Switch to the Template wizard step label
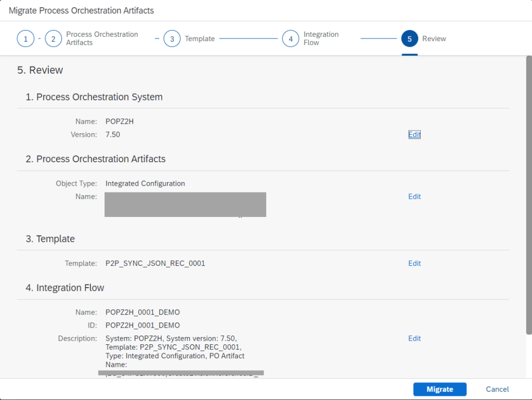Viewport: 532px width, 400px height. click(200, 39)
